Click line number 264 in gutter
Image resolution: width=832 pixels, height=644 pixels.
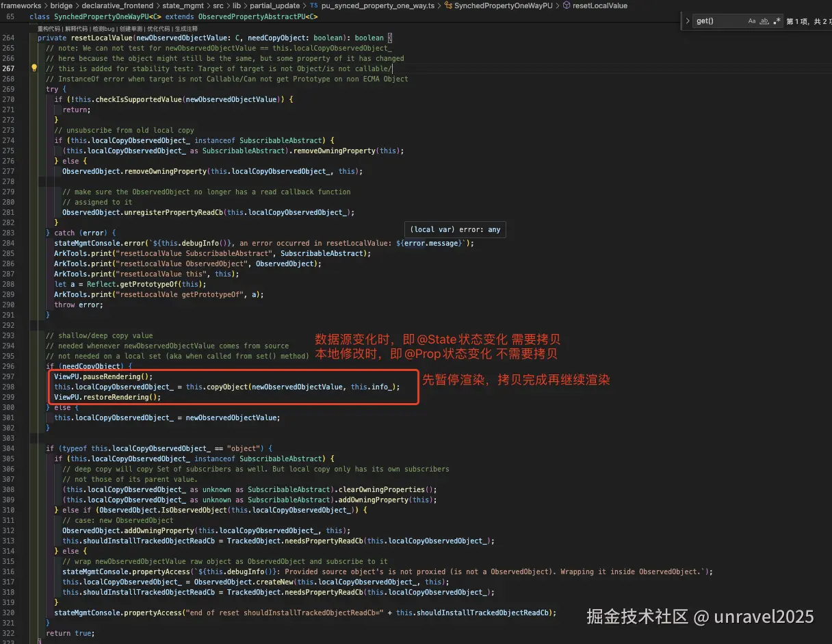pyautogui.click(x=8, y=38)
